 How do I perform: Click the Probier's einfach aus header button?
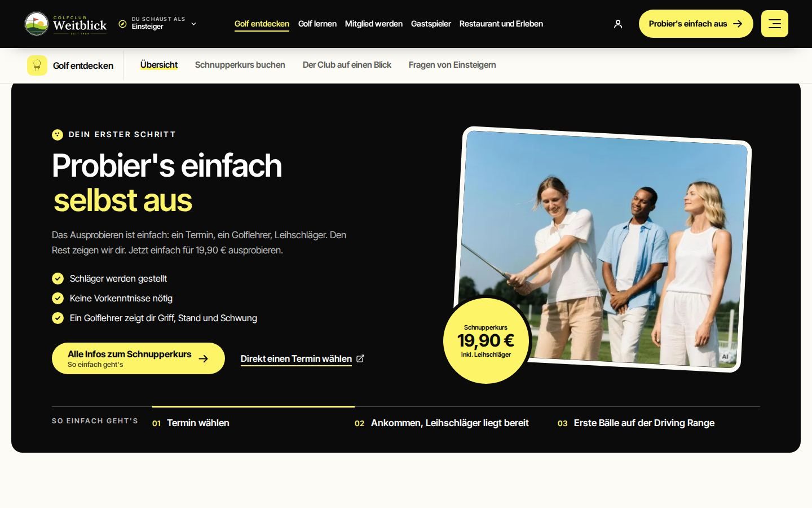click(696, 24)
